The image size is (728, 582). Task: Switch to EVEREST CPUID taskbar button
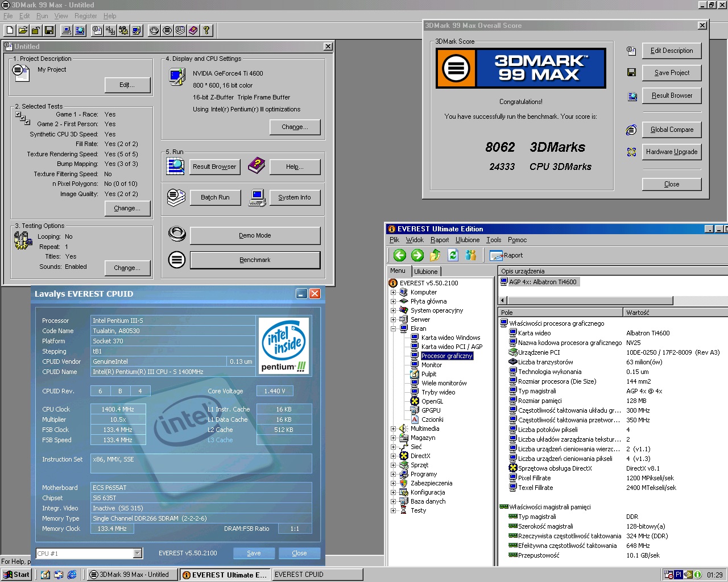coord(317,575)
